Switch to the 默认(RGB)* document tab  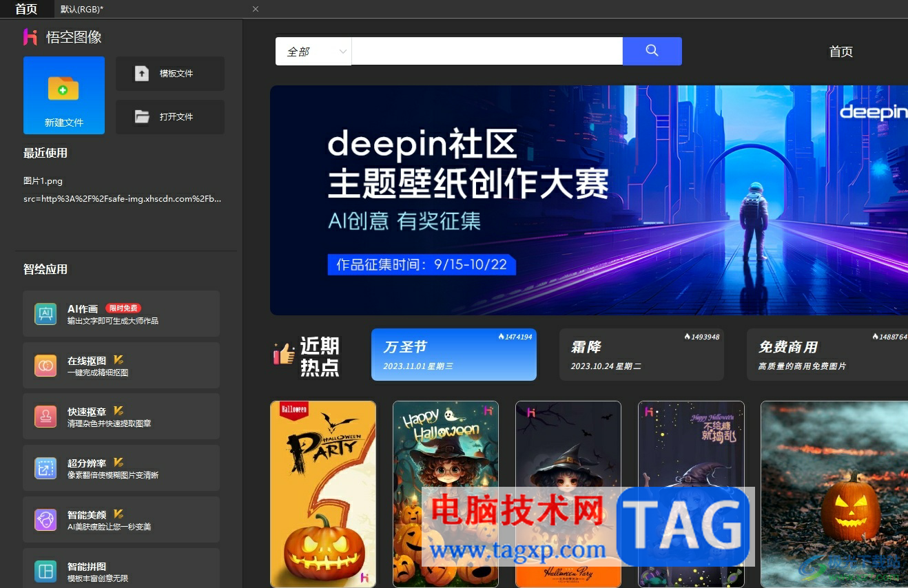point(82,9)
